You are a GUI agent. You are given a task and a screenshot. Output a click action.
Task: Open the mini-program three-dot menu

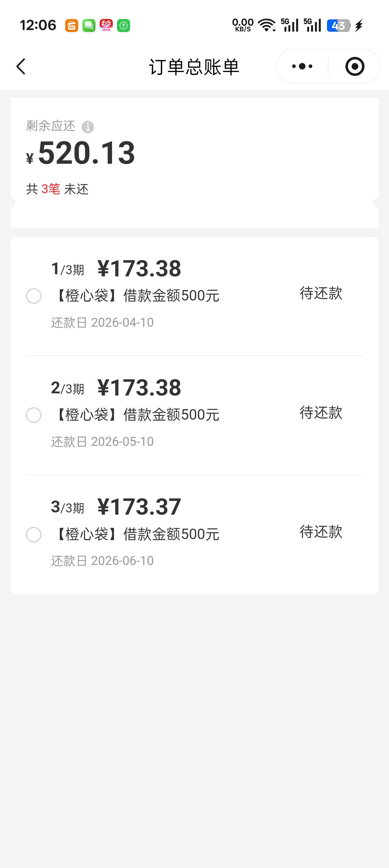[302, 66]
